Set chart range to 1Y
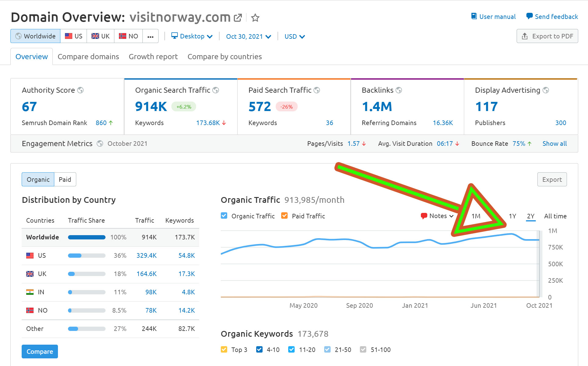This screenshot has height=366, width=588. point(512,216)
